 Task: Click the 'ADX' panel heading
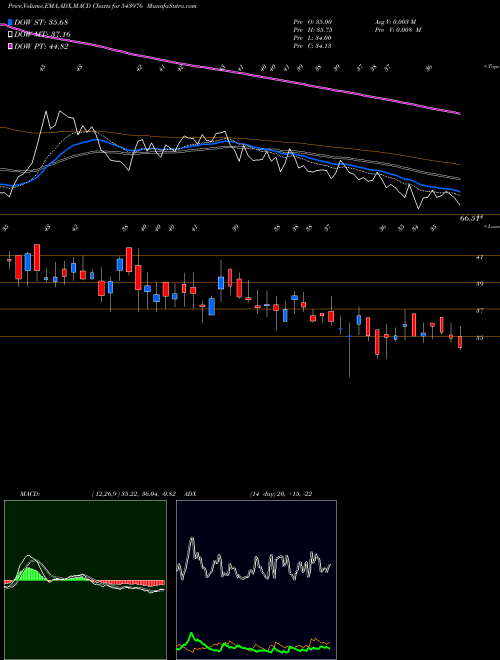[x=190, y=494]
